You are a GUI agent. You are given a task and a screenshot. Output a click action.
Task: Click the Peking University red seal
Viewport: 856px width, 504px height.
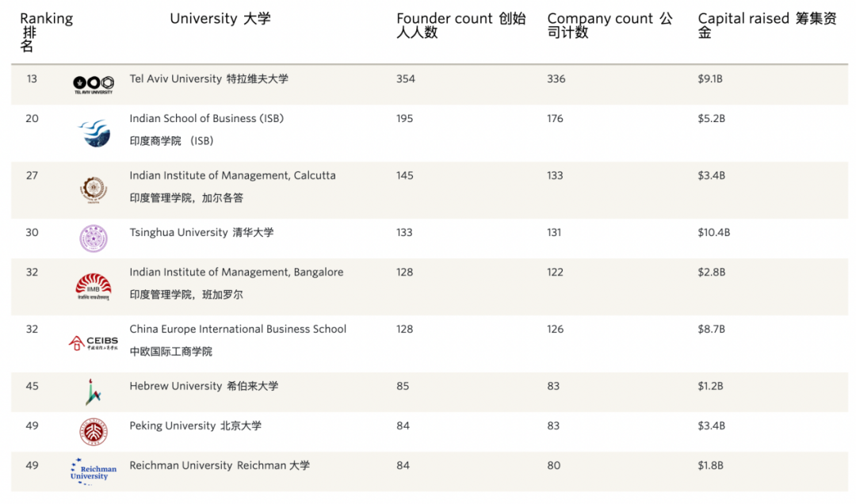[x=94, y=432]
